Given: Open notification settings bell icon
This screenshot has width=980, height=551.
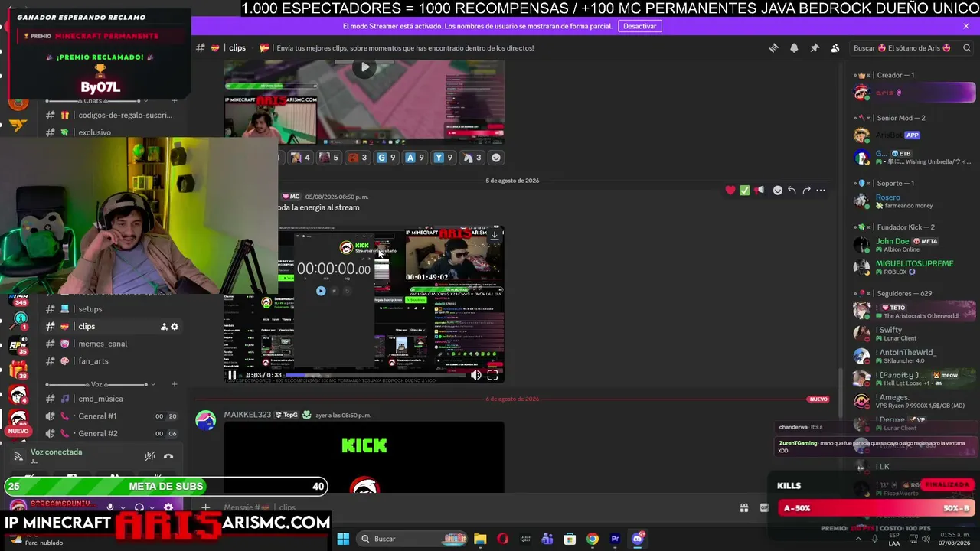Looking at the screenshot, I should [x=794, y=47].
